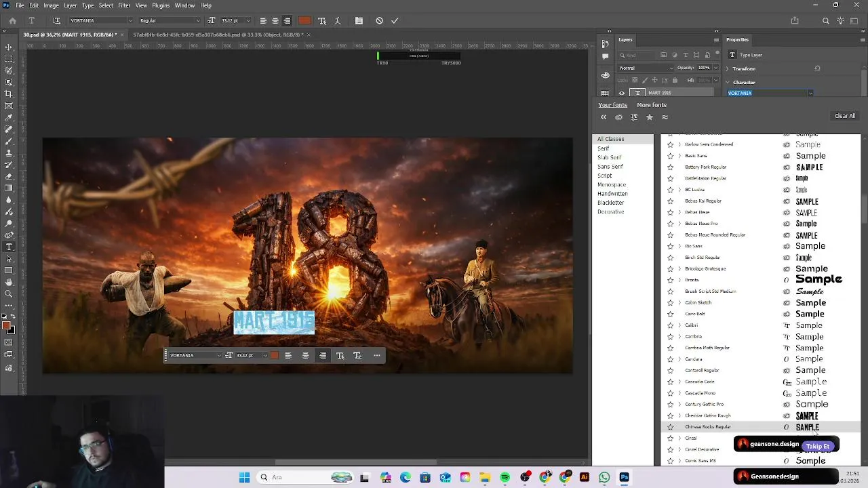Image resolution: width=868 pixels, height=488 pixels.
Task: Expand the Cambria font family
Action: [x=679, y=337]
